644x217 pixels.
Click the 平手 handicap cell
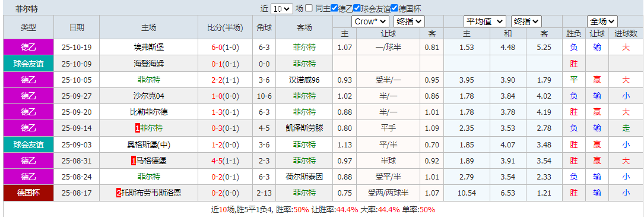point(388,128)
